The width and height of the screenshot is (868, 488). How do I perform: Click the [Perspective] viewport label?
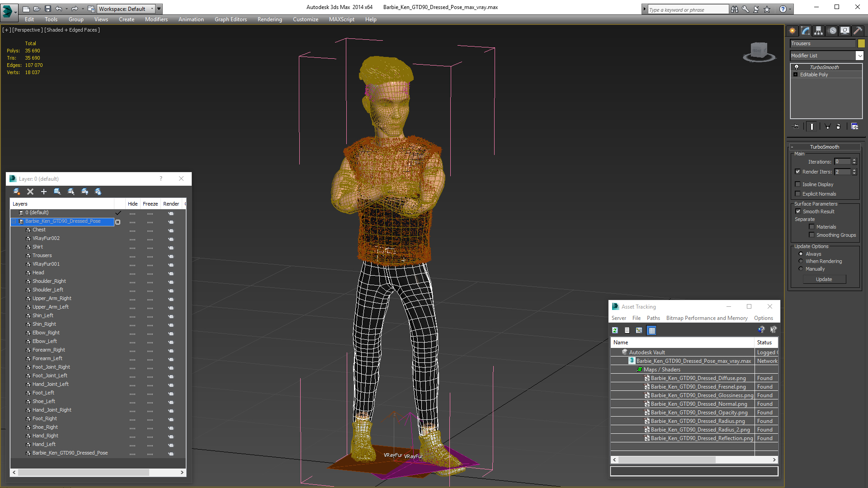pos(27,30)
